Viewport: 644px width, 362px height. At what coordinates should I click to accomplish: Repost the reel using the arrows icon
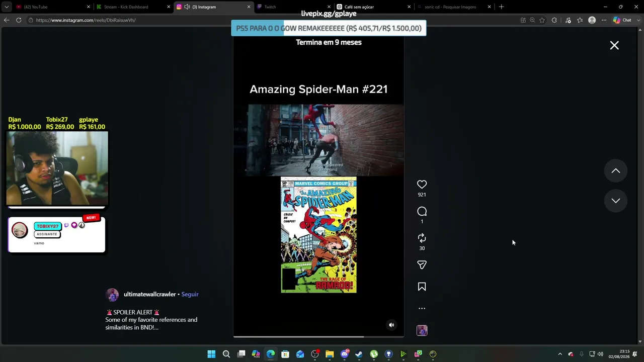(x=422, y=238)
